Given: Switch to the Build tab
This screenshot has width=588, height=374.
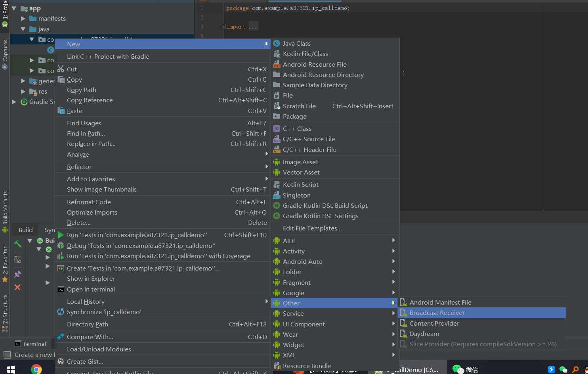Looking at the screenshot, I should tap(26, 230).
